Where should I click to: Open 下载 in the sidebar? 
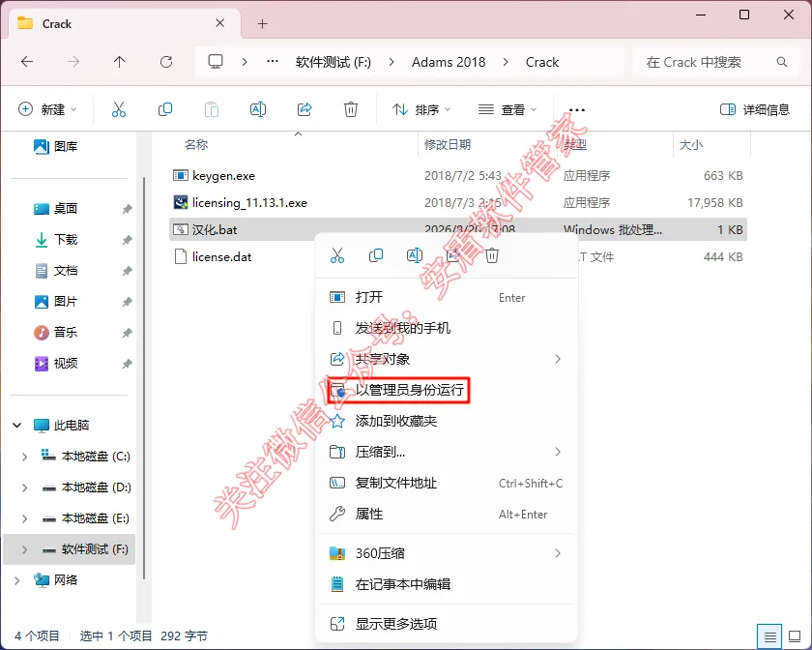66,240
